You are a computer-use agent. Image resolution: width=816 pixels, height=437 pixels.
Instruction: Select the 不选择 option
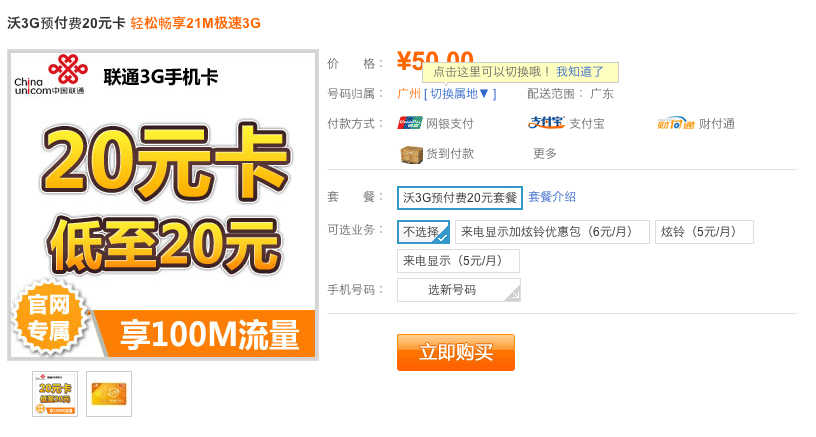pos(424,232)
